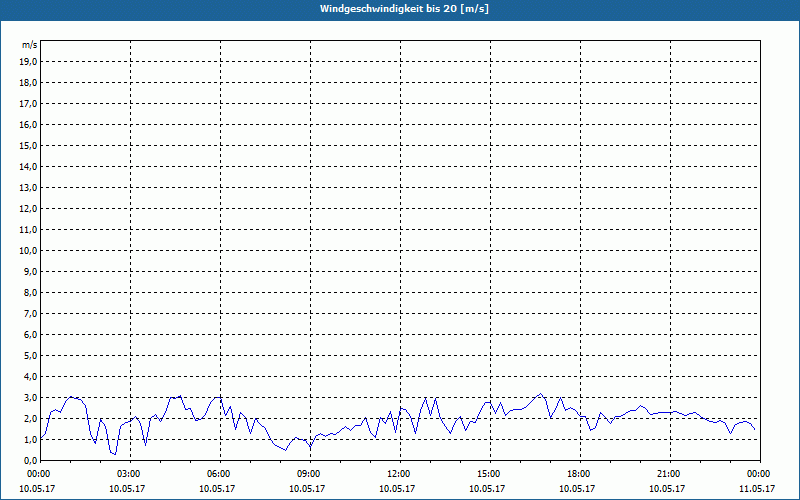
Task: Select "10.05.17" date beneath 12:00
Action: point(397,489)
